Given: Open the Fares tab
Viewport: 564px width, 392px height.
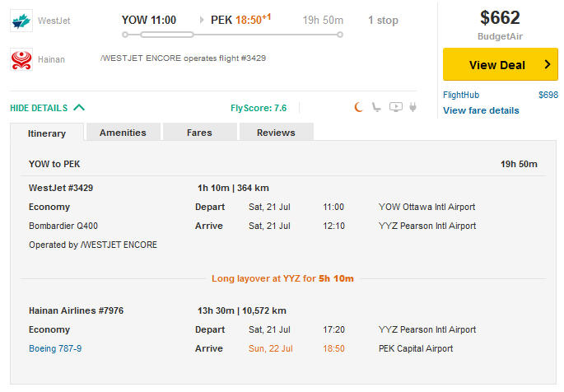Looking at the screenshot, I should pyautogui.click(x=199, y=133).
